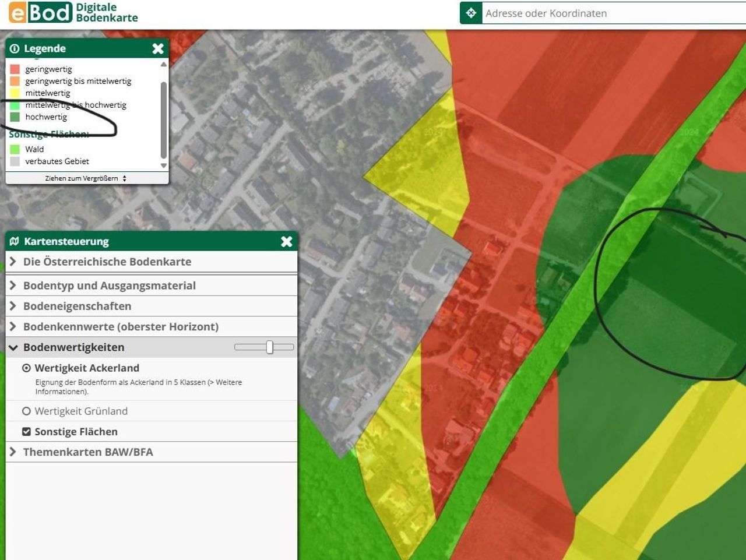Click the locate crosshair icon beside search

point(471,13)
